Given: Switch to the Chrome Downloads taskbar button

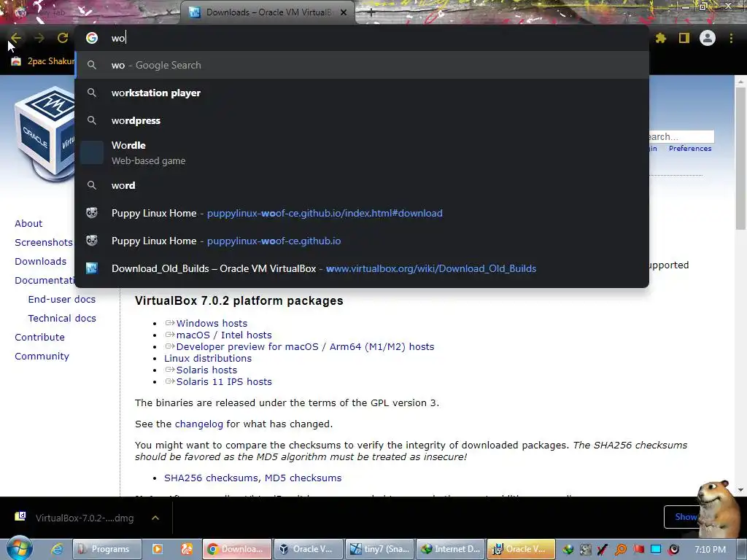Looking at the screenshot, I should pos(237,549).
